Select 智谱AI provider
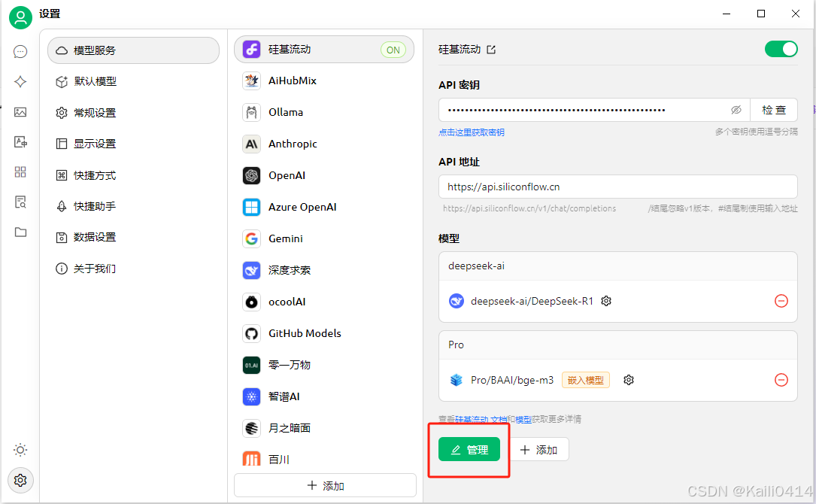The height and width of the screenshot is (504, 816). point(324,396)
